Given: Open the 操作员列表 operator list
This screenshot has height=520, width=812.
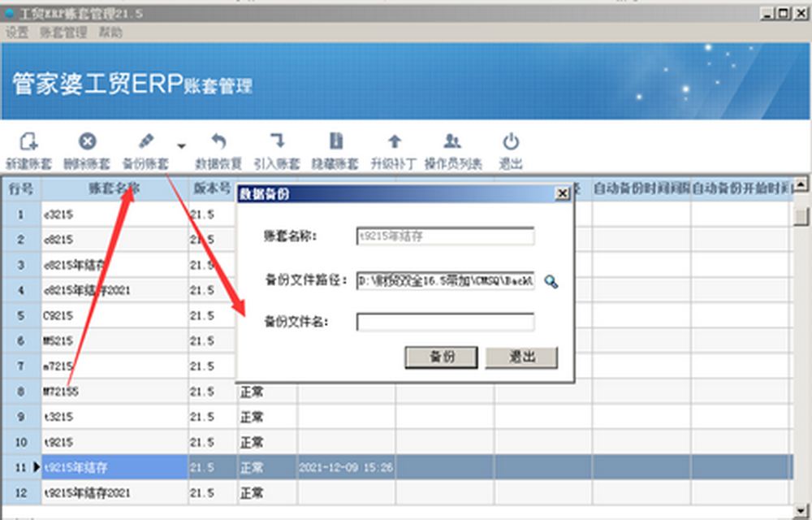Looking at the screenshot, I should click(453, 141).
